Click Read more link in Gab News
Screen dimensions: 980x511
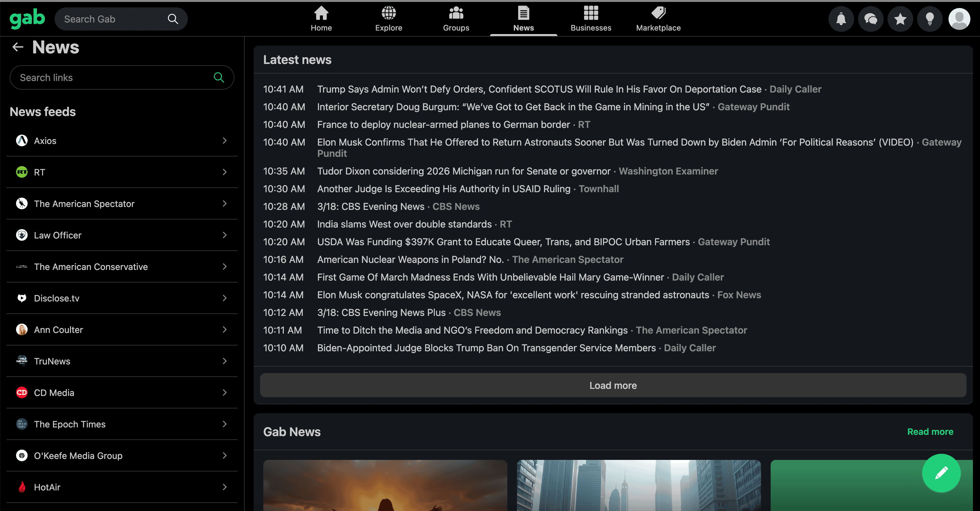pyautogui.click(x=930, y=432)
